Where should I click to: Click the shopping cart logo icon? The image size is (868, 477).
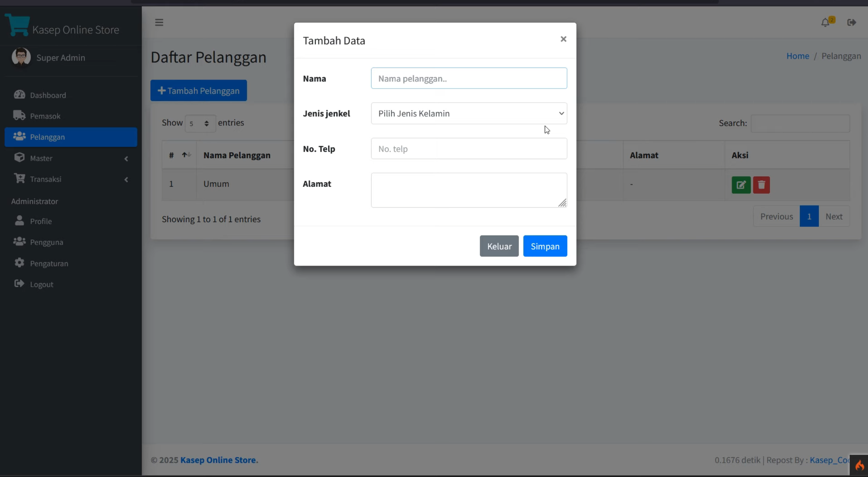(17, 25)
